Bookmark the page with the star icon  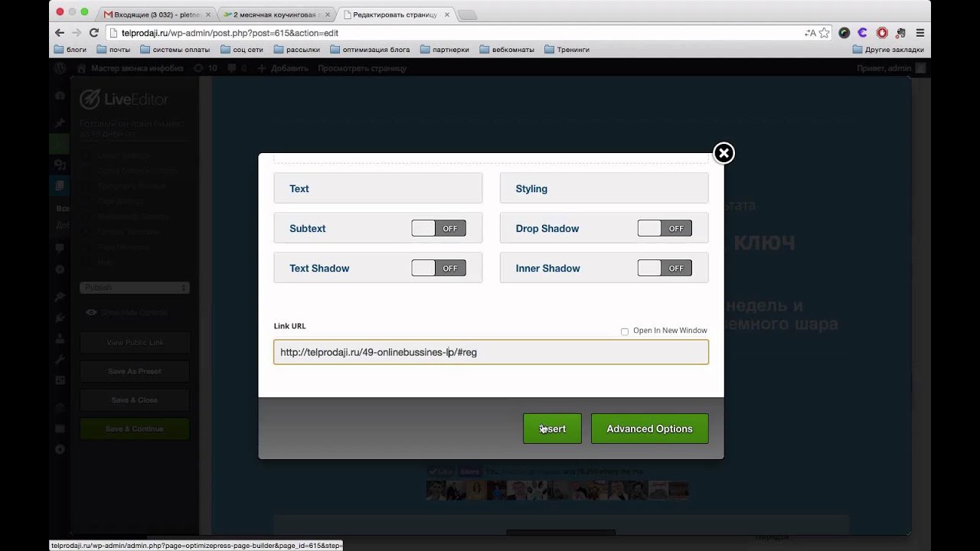[x=824, y=33]
